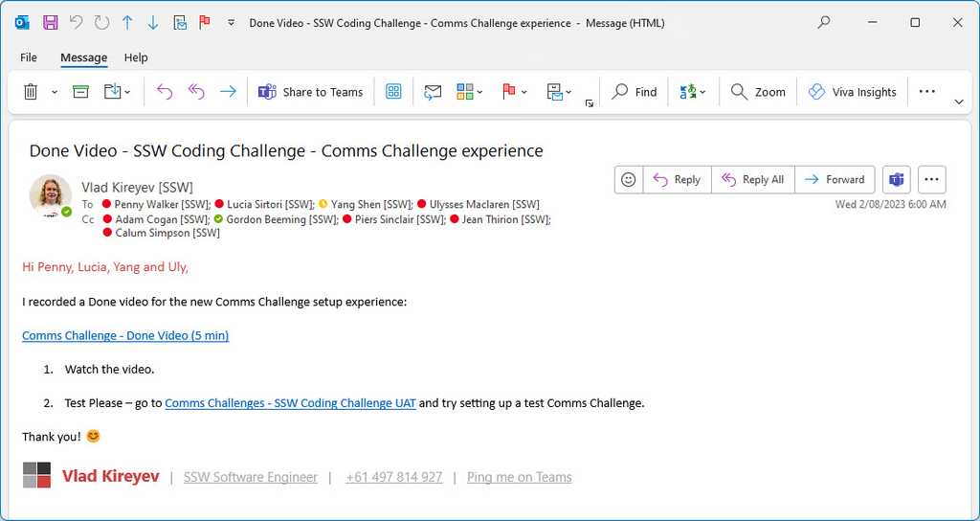This screenshot has height=521, width=980.
Task: Expand the ribbon display options chevron
Action: click(x=959, y=102)
